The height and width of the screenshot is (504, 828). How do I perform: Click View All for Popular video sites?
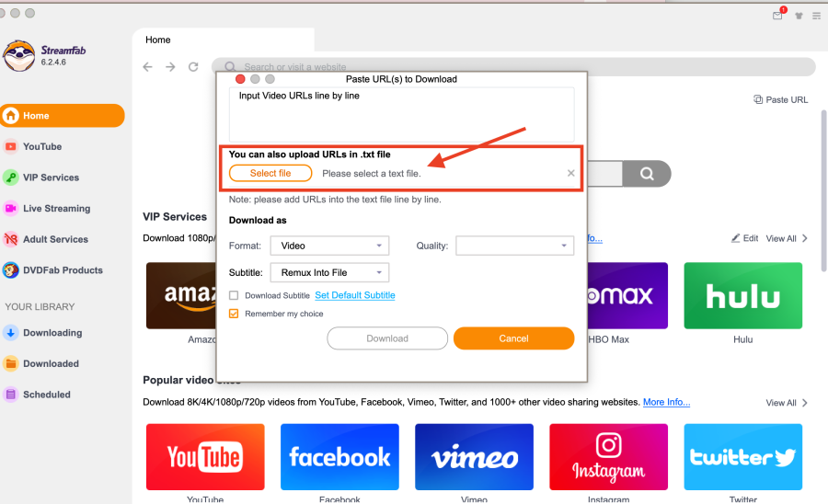[787, 403]
